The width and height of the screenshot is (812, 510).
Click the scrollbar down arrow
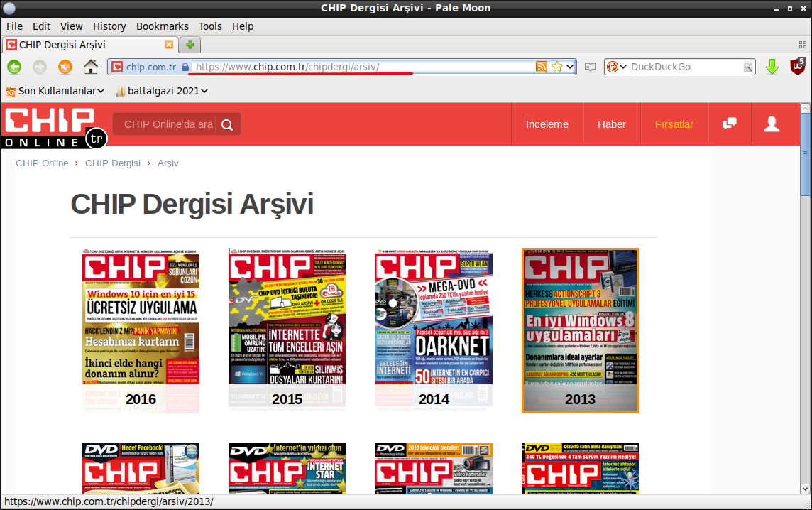805,489
